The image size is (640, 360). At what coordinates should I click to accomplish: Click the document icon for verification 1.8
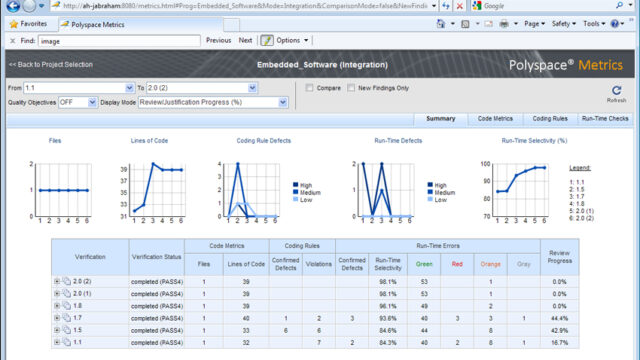[x=67, y=306]
